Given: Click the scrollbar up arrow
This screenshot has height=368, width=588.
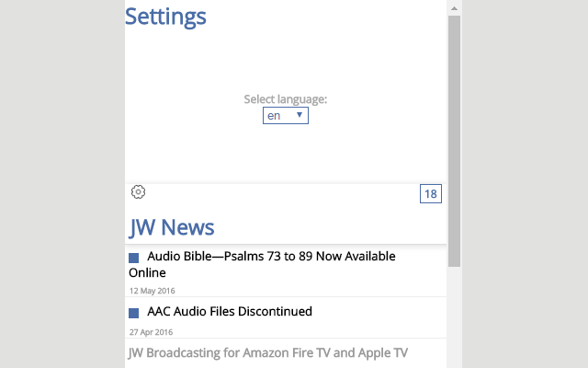Looking at the screenshot, I should click(454, 8).
